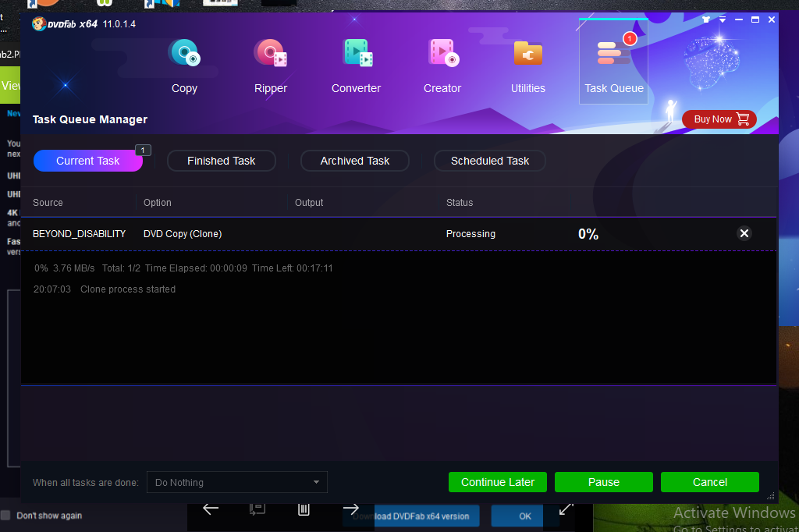Click the trash icon in bottom toolbar
Screen dimensions: 799x532
coord(304,509)
